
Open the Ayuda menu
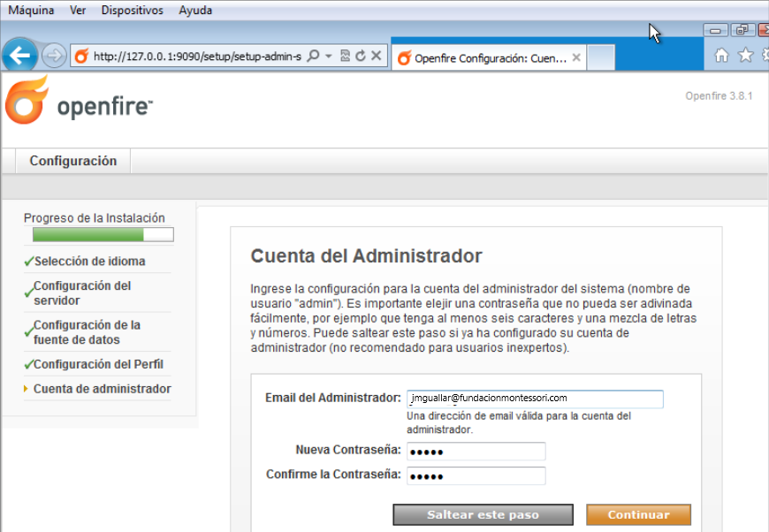[195, 11]
